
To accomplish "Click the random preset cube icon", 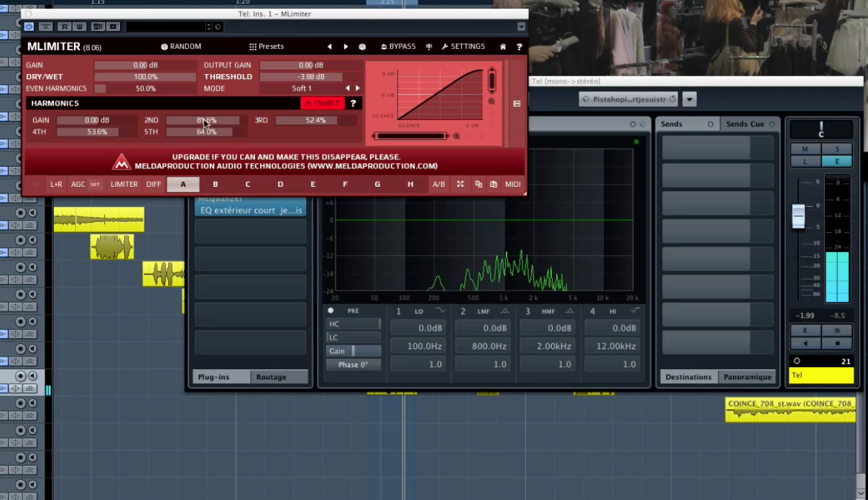I will [x=362, y=47].
